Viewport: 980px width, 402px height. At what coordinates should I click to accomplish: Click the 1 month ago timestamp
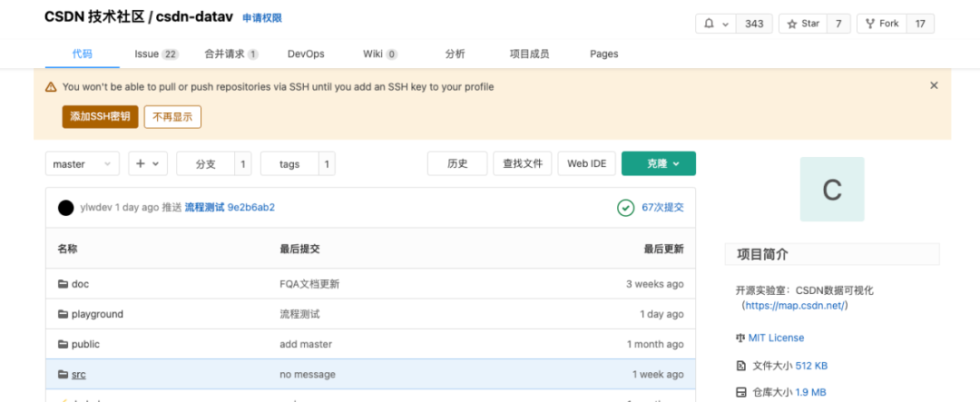pos(655,344)
